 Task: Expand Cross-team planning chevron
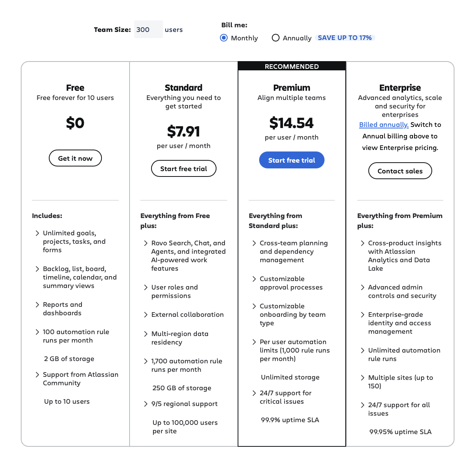point(254,243)
